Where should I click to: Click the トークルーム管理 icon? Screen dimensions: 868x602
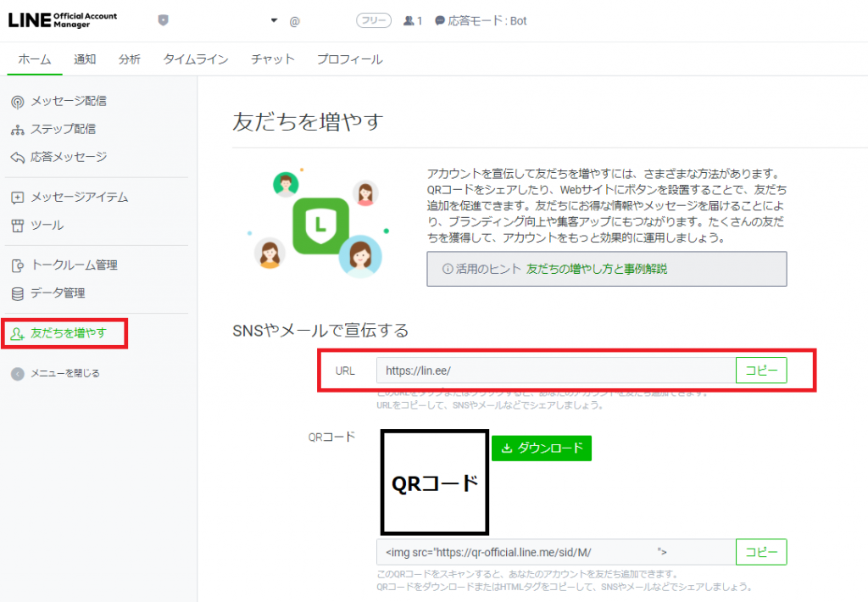(17, 265)
